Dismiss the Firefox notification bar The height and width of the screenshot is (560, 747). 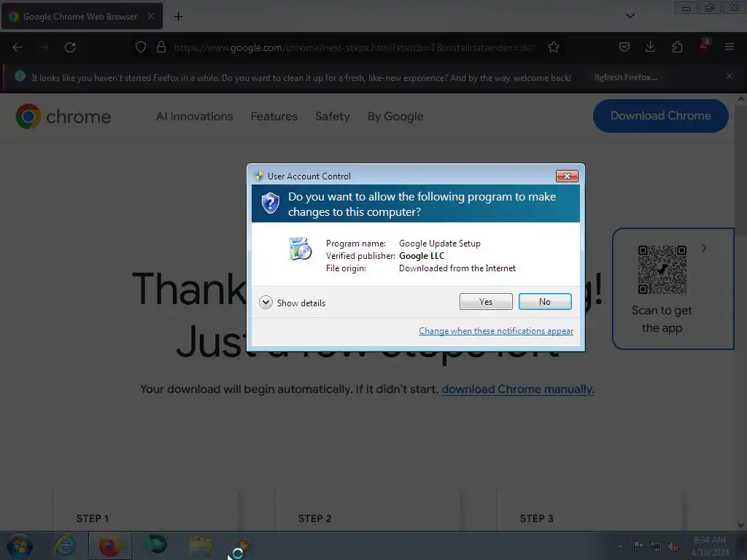click(729, 76)
